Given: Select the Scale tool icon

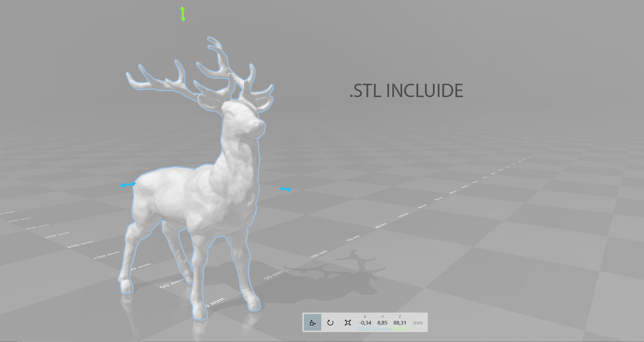Looking at the screenshot, I should 348,323.
